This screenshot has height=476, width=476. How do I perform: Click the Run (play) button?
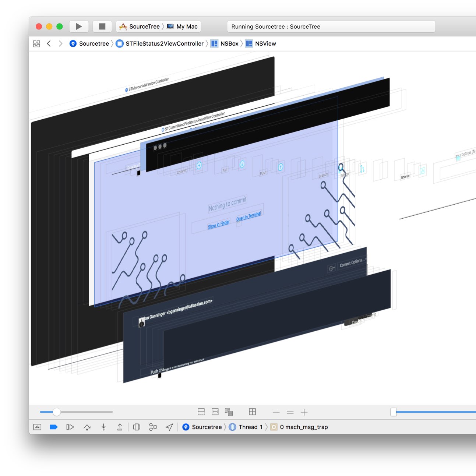pos(79,27)
